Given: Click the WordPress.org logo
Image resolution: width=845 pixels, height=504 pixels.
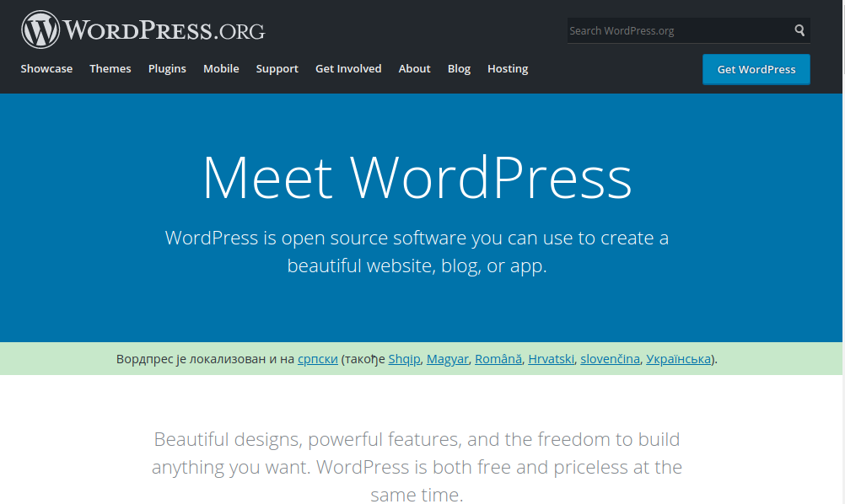Looking at the screenshot, I should click(143, 29).
